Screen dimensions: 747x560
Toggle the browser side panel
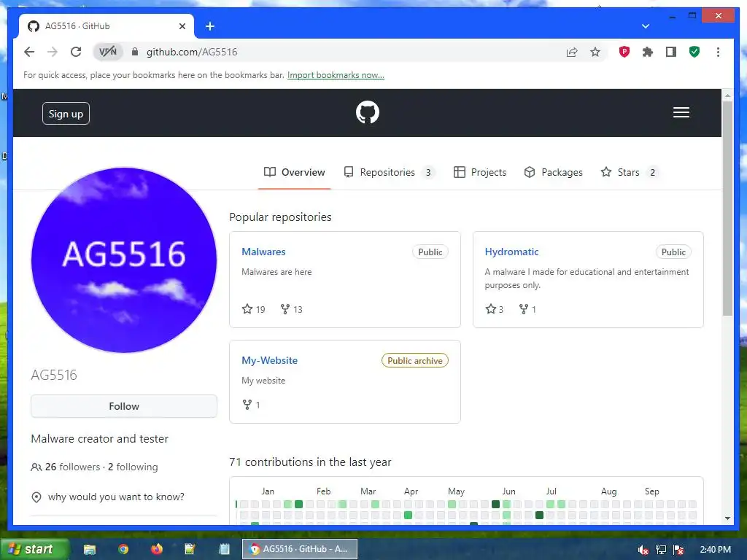pos(671,52)
